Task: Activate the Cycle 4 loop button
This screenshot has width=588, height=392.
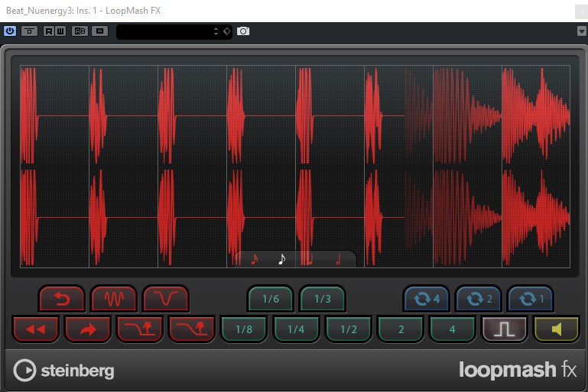Action: pos(427,299)
